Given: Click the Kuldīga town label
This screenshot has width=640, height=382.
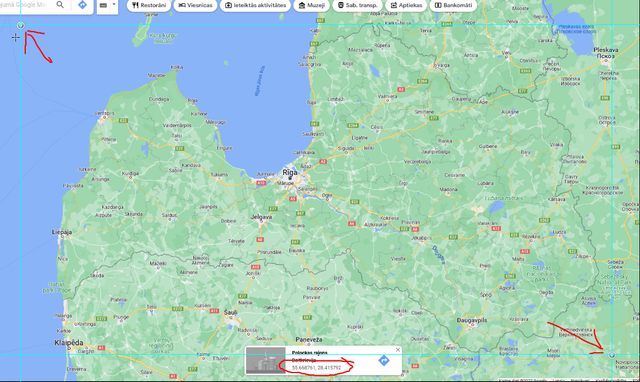Looking at the screenshot, I should point(131,173).
